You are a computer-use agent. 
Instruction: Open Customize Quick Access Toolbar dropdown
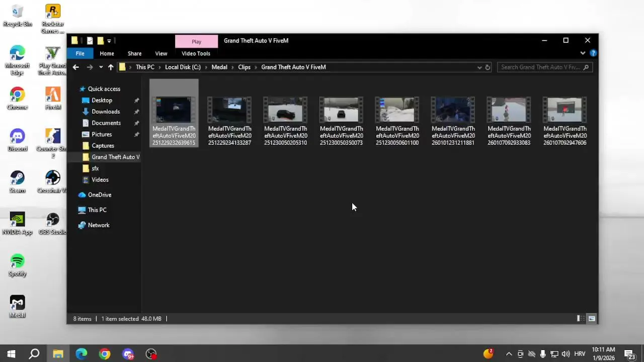(109, 41)
